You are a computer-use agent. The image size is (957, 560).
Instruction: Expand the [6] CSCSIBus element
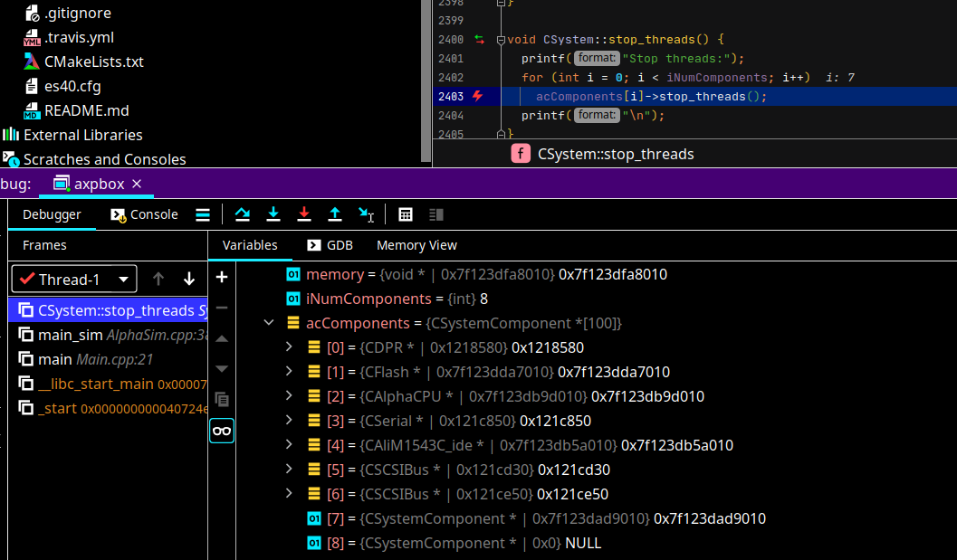(290, 494)
